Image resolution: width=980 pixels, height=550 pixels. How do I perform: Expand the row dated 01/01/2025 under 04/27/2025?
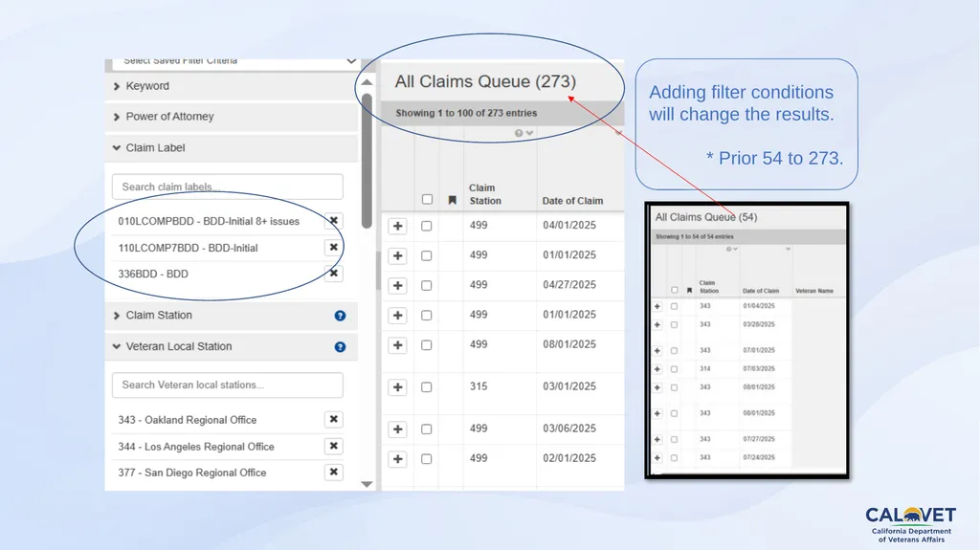tap(397, 316)
